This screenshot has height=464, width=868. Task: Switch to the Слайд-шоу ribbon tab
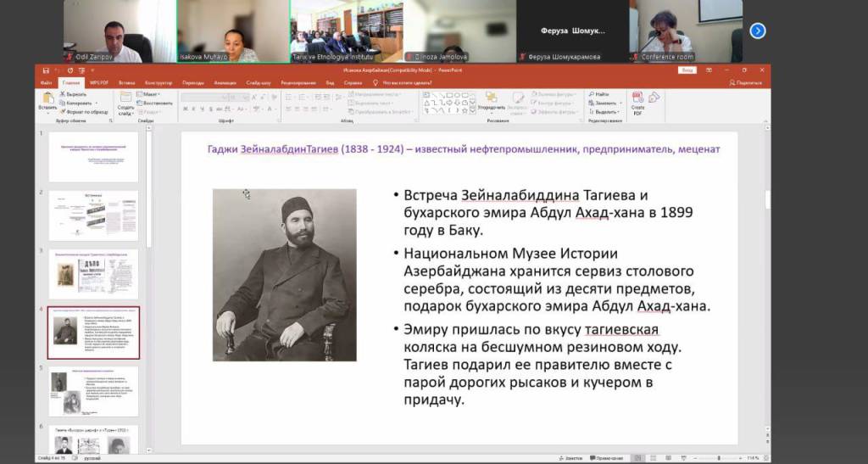coord(258,83)
